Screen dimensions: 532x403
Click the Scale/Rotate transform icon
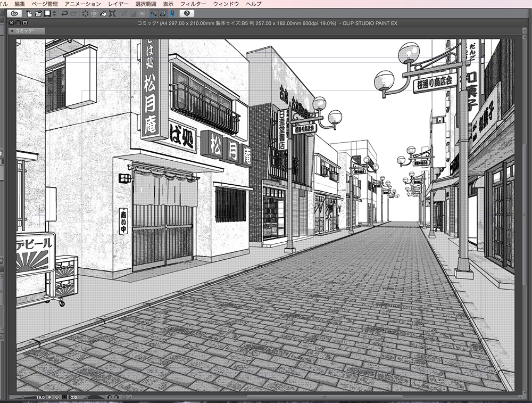[x=113, y=15]
